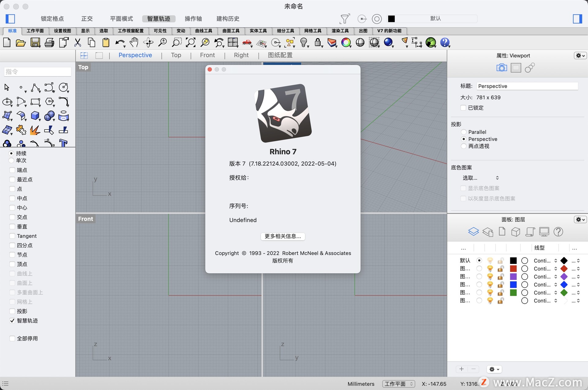Click the layers stack icon in panel
This screenshot has height=390, width=588.
pos(473,232)
